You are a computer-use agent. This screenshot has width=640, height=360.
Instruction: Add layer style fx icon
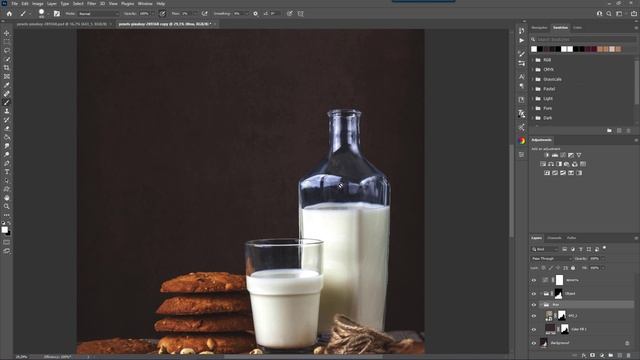pyautogui.click(x=584, y=356)
